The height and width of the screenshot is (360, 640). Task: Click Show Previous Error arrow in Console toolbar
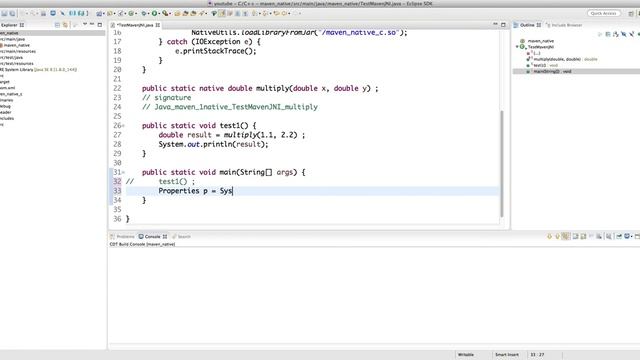click(557, 236)
